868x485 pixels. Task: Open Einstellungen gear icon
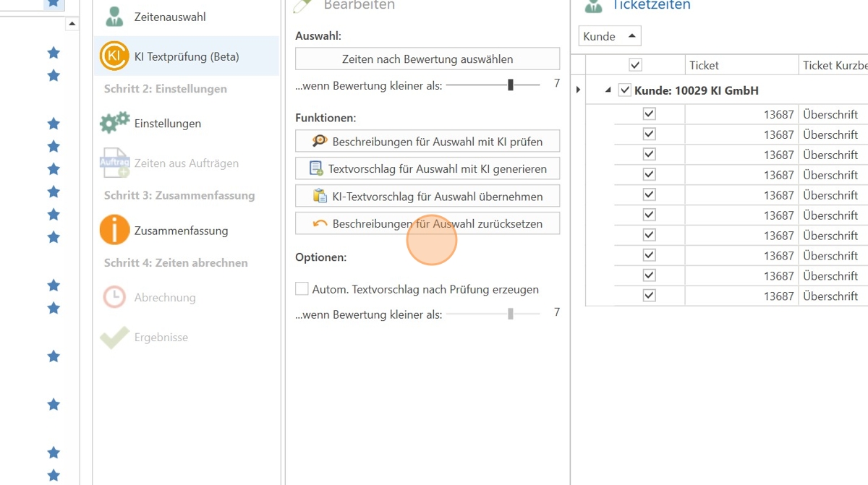[114, 124]
